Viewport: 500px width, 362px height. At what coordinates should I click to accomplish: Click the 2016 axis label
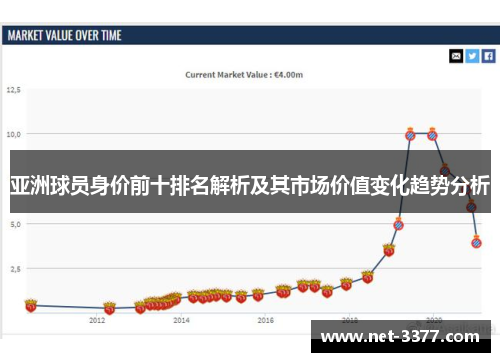pos(265,320)
